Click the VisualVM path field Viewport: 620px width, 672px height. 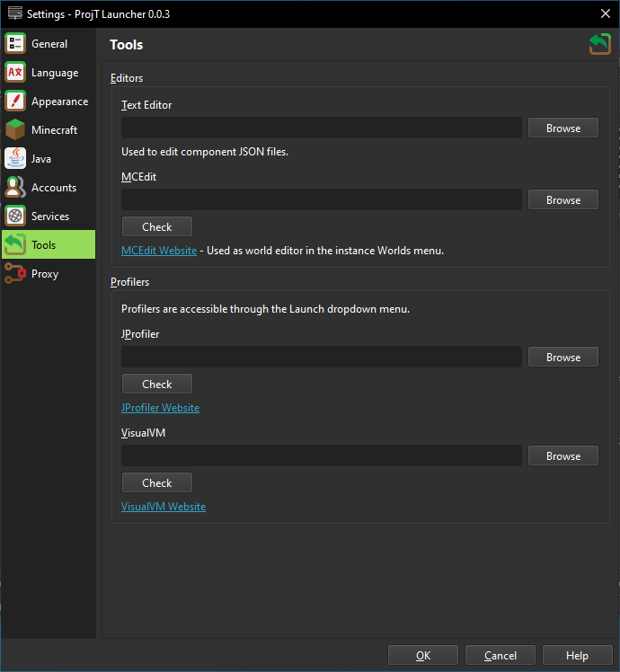click(x=322, y=456)
